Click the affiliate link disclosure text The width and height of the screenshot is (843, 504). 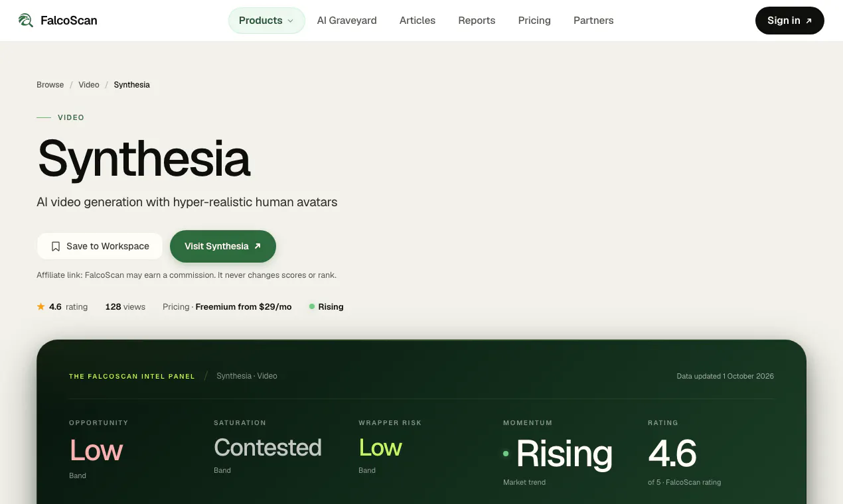click(187, 275)
